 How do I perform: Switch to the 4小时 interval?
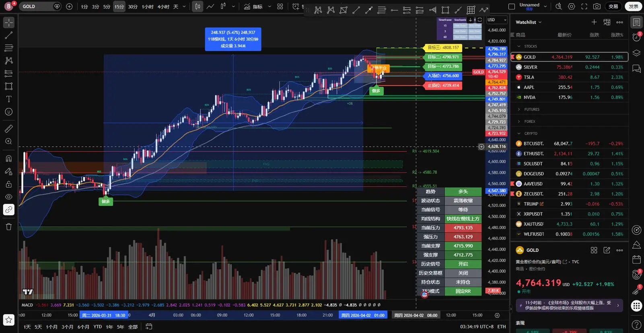[x=163, y=6]
